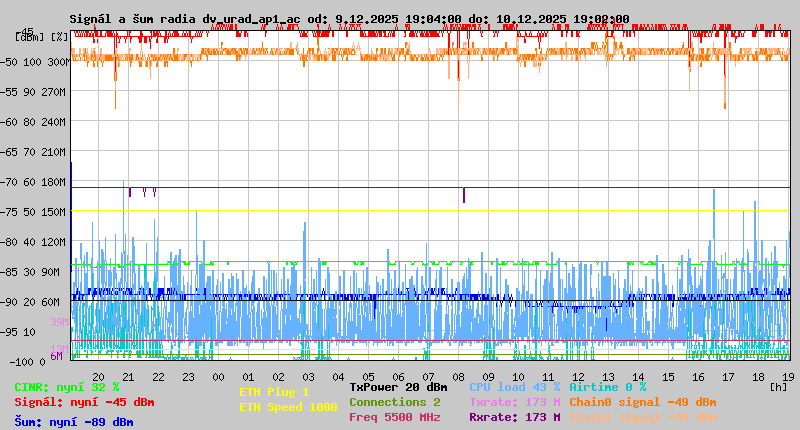
Task: Click the Airtime 0 % legend label
Action: pyautogui.click(x=607, y=387)
